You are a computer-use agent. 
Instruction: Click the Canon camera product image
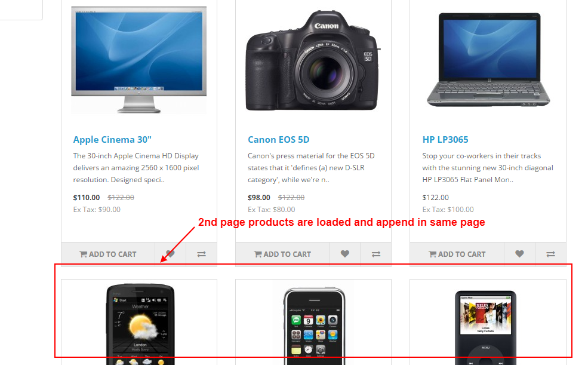[313, 61]
